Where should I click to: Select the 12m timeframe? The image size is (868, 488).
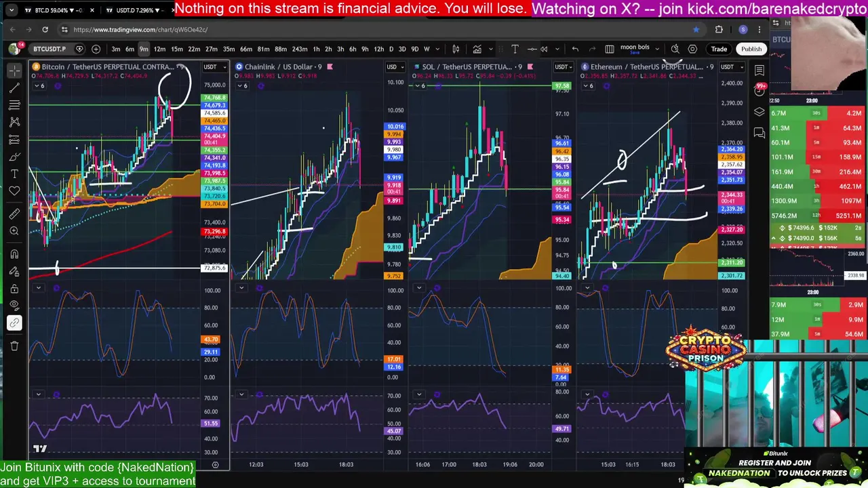click(159, 49)
